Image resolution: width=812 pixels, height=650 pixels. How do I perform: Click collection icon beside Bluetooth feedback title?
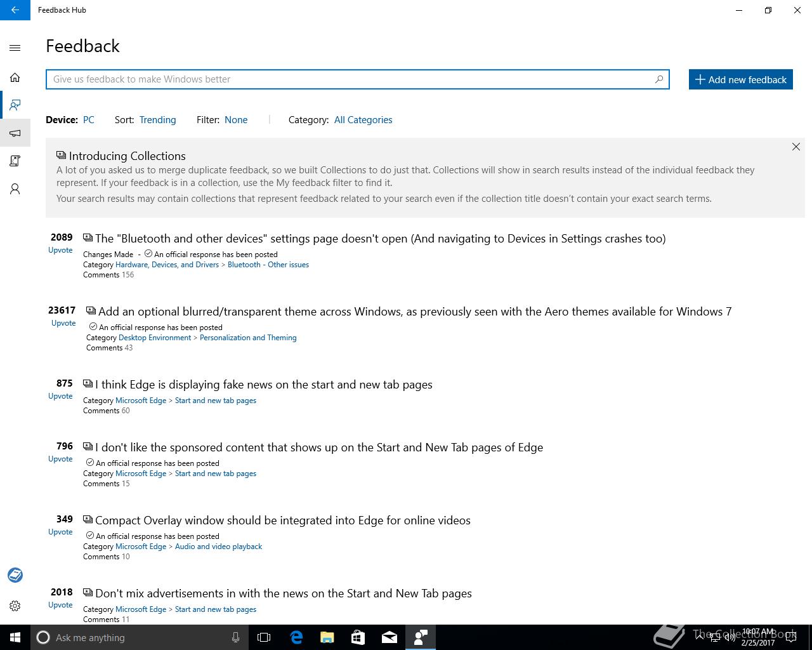click(x=88, y=238)
